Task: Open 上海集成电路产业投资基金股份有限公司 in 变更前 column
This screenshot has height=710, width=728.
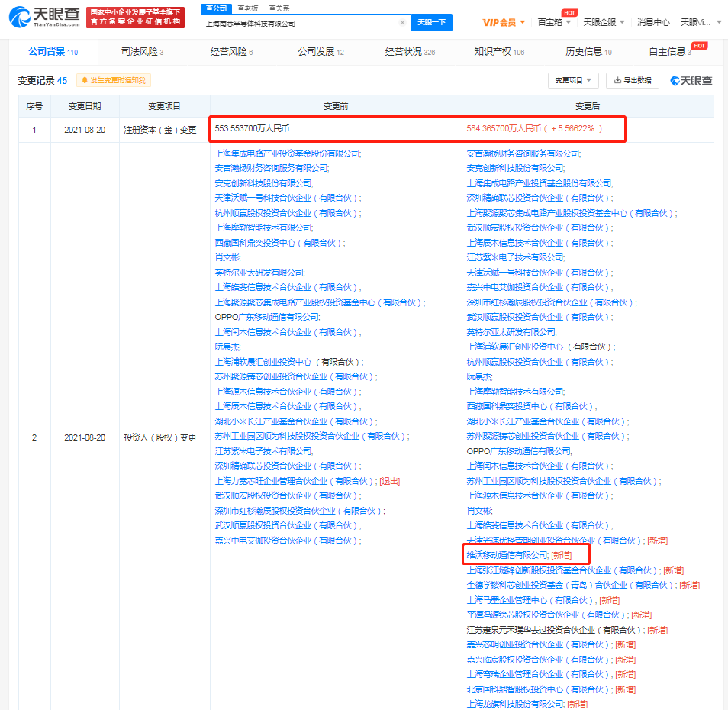Action: 288,153
